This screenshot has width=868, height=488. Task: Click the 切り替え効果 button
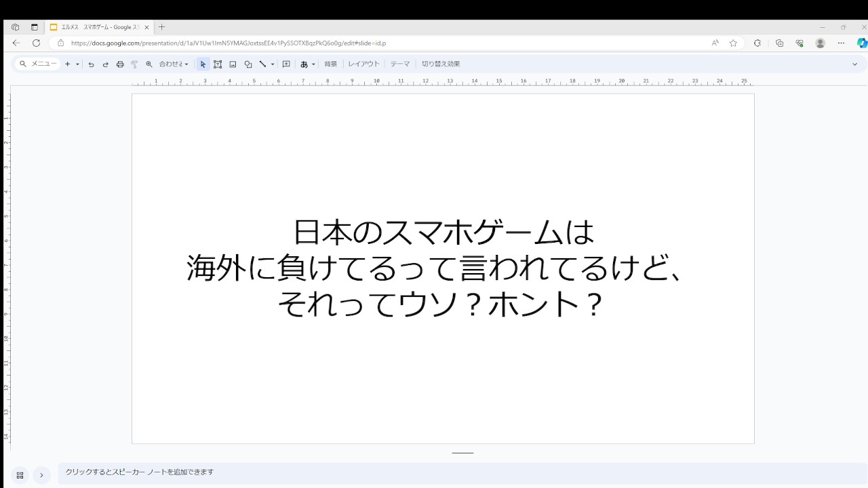(x=441, y=64)
